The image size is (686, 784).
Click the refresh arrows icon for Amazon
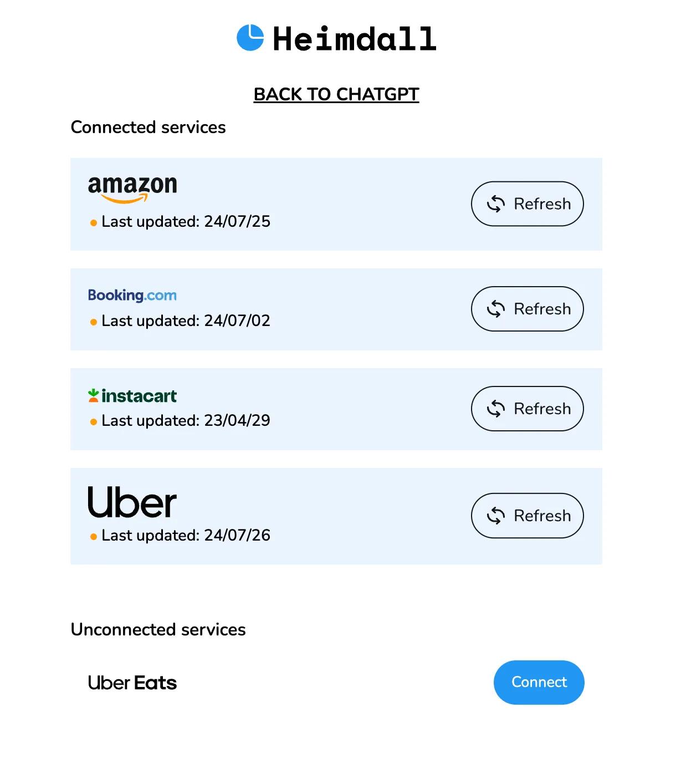496,204
